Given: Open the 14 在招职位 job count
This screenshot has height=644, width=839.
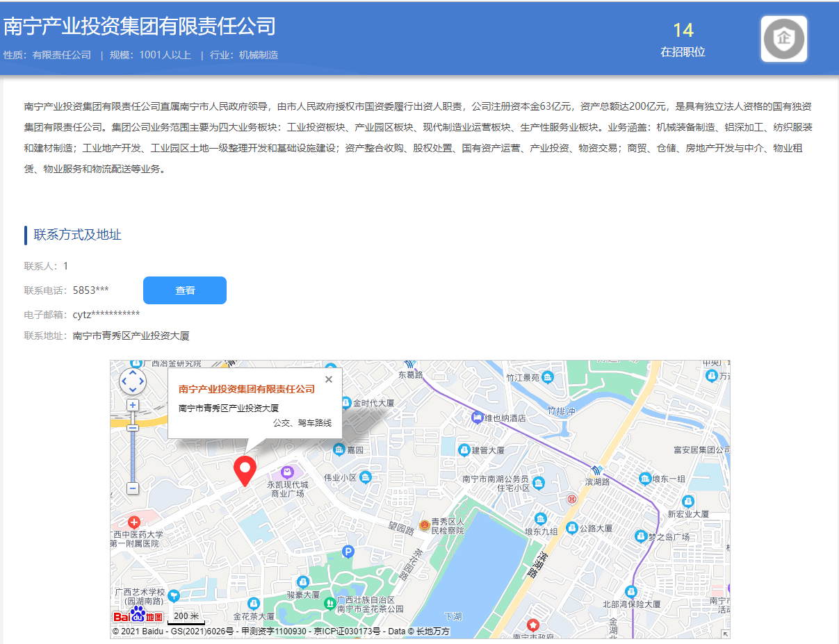Looking at the screenshot, I should [683, 40].
